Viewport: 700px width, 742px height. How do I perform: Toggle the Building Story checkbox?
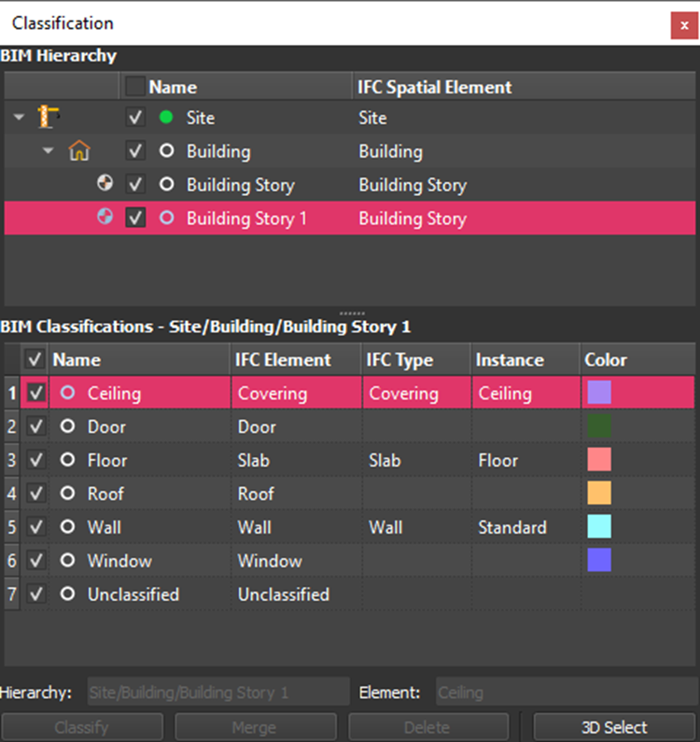click(135, 185)
